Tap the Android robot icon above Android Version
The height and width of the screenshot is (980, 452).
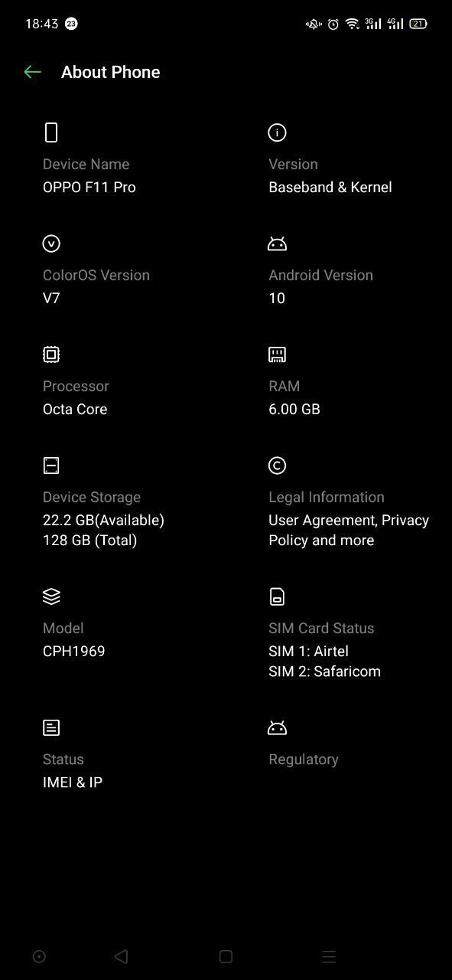(x=277, y=243)
